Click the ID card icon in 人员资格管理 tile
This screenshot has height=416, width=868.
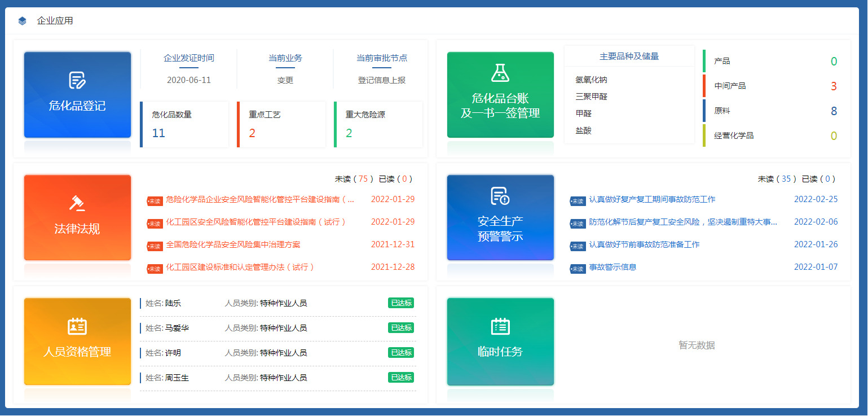click(x=77, y=326)
